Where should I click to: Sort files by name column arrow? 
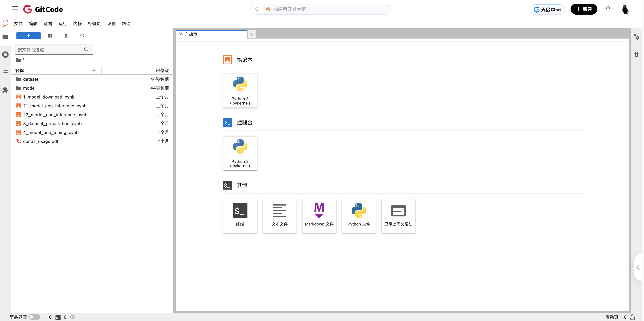pos(94,70)
